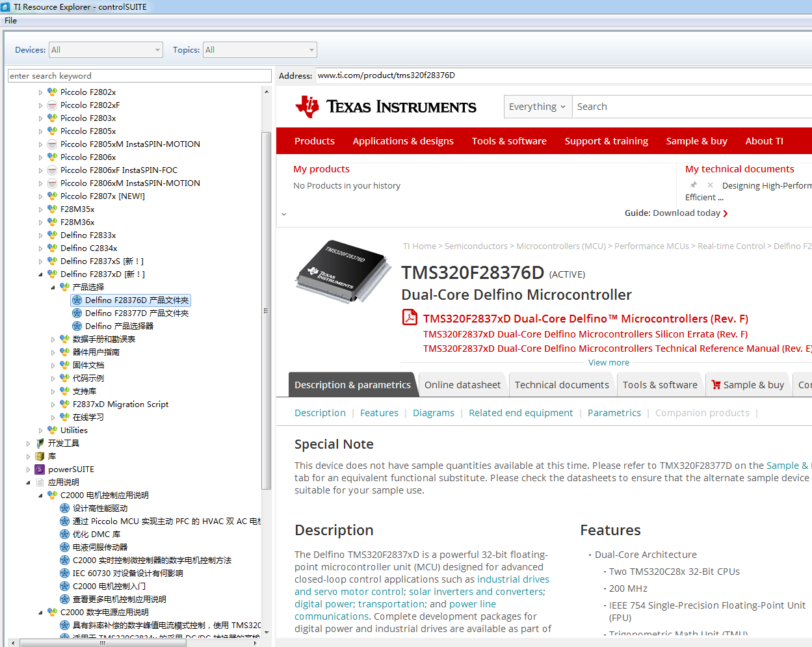Jump to Parametrics section link
The image size is (812, 647).
coord(614,413)
